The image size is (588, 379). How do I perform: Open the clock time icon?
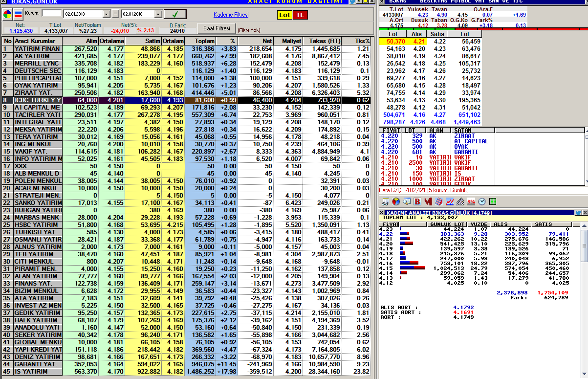coord(482,201)
